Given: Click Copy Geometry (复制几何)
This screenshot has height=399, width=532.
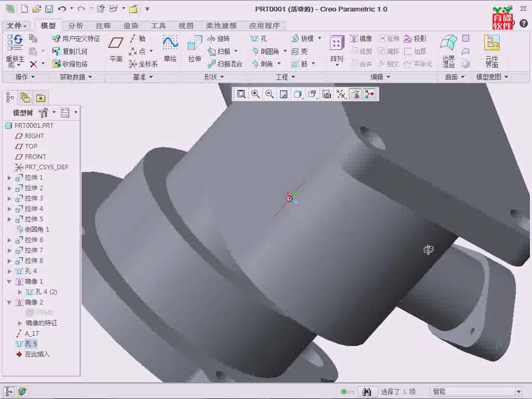Looking at the screenshot, I should click(x=70, y=51).
